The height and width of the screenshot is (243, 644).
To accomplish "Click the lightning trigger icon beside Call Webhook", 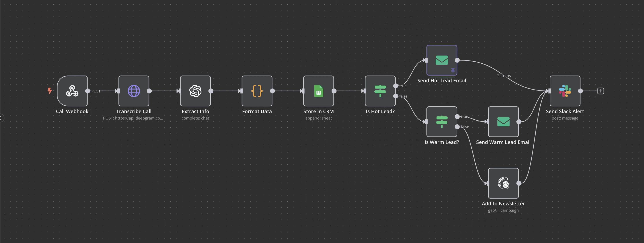I will (50, 91).
